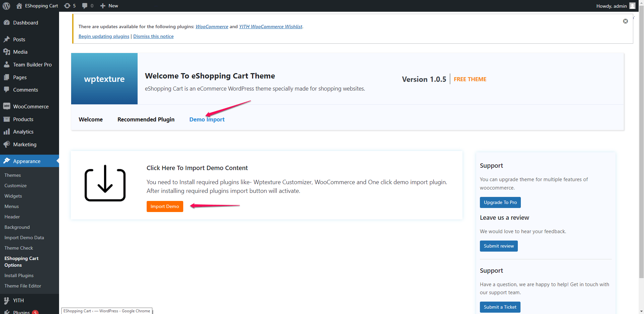Click the Posts pin icon
This screenshot has width=644, height=314.
pos(7,39)
